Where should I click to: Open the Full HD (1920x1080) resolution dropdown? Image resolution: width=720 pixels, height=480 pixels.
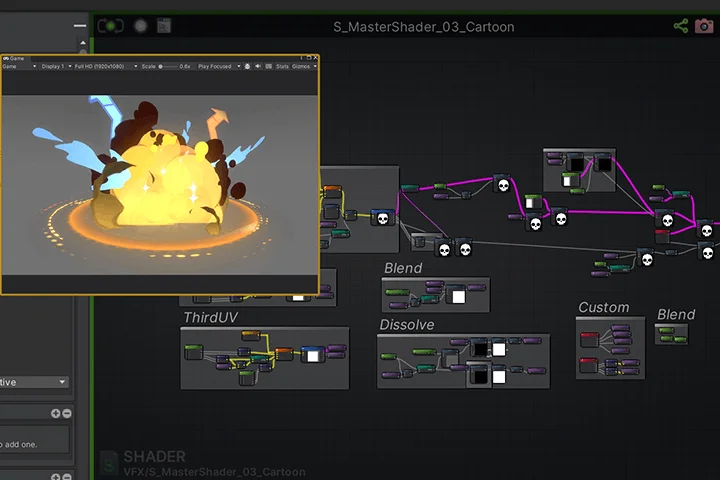point(106,67)
